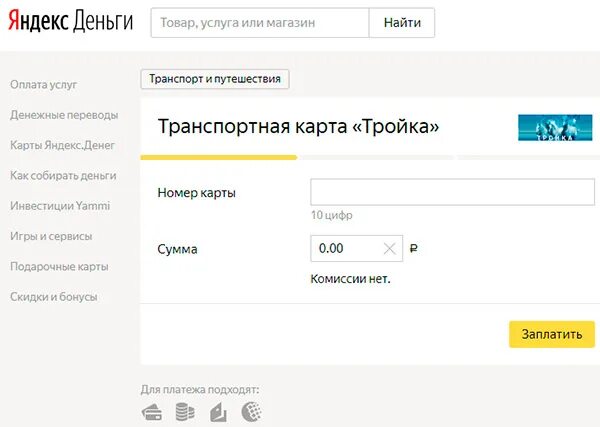Click the coins stack wallet icon
This screenshot has width=600, height=427.
click(x=185, y=412)
